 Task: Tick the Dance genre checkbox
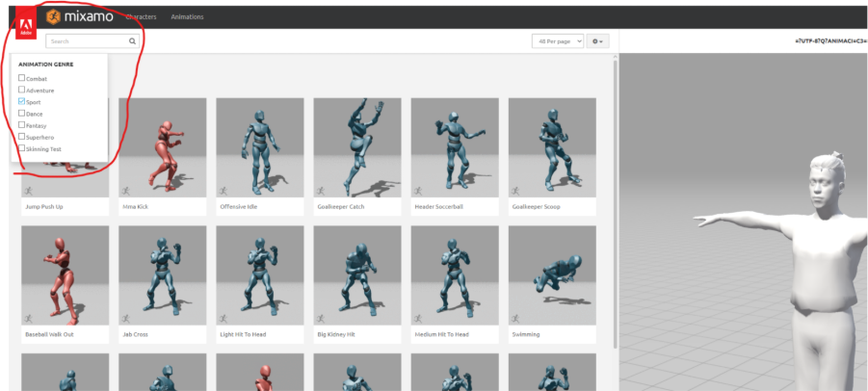(x=22, y=114)
